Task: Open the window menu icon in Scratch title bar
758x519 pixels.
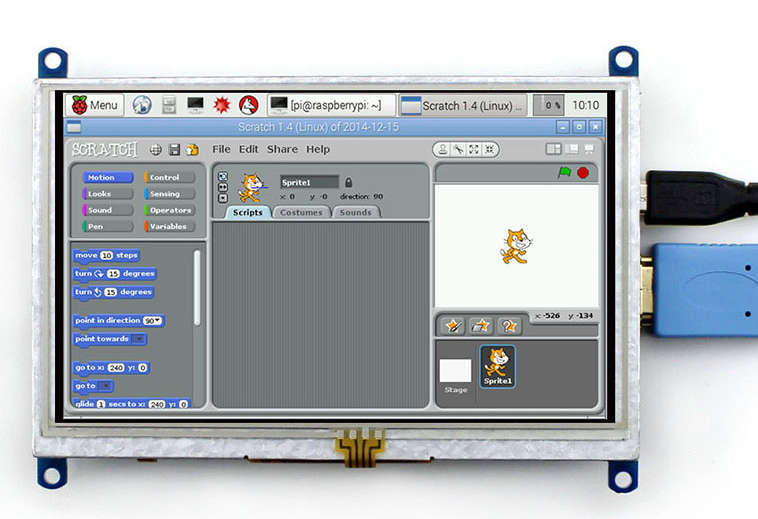Action: click(x=74, y=128)
